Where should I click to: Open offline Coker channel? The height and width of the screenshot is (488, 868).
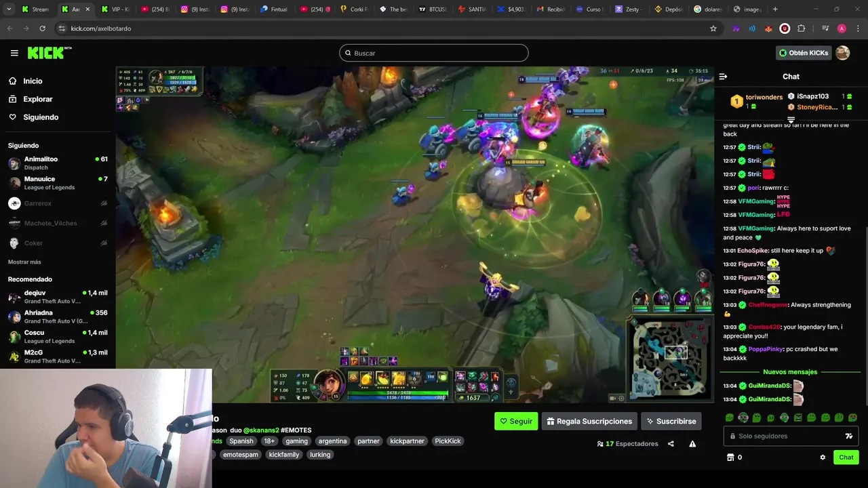tap(58, 243)
